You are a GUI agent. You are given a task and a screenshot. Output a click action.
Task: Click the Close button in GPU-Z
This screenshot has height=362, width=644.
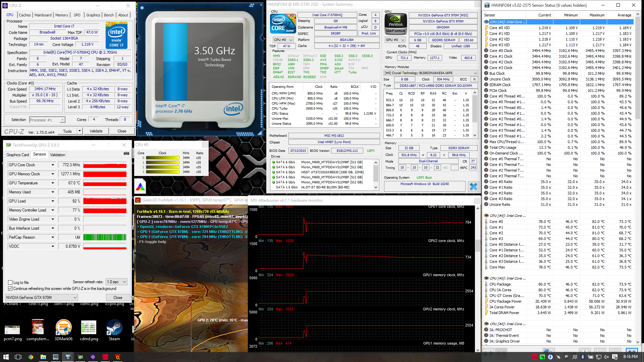(118, 297)
